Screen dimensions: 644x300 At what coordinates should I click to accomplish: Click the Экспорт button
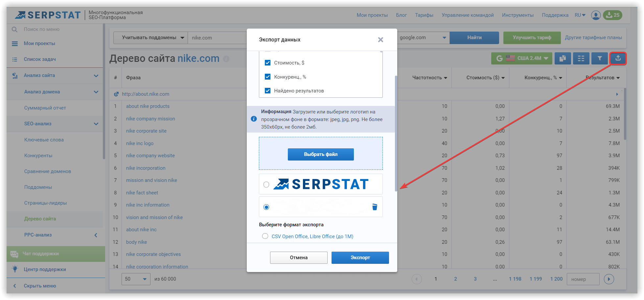click(x=360, y=258)
